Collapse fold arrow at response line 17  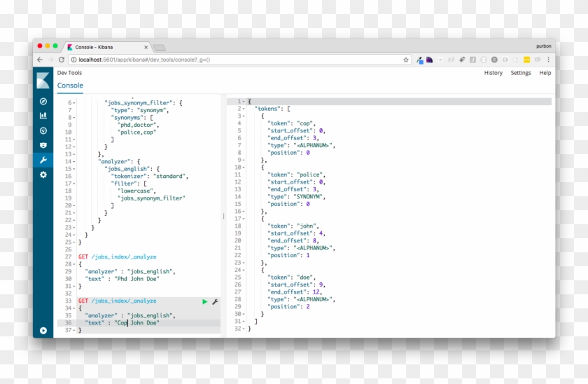click(x=244, y=219)
